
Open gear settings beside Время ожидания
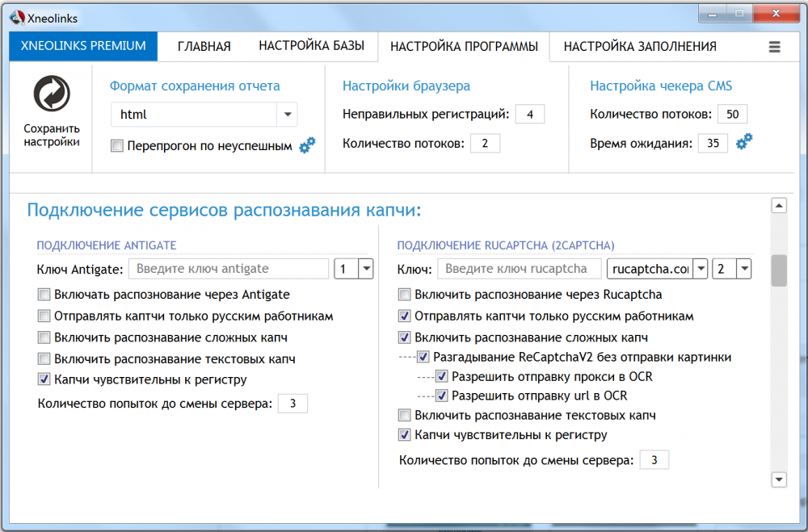[x=744, y=141]
